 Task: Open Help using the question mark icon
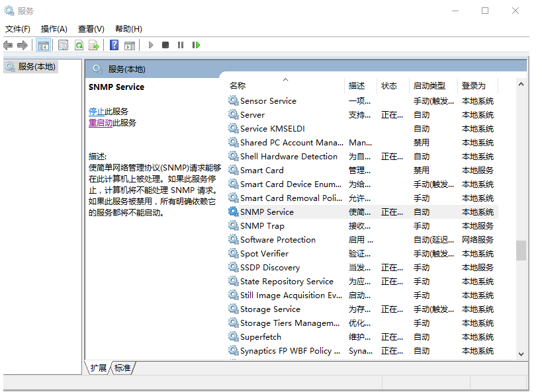[x=114, y=44]
